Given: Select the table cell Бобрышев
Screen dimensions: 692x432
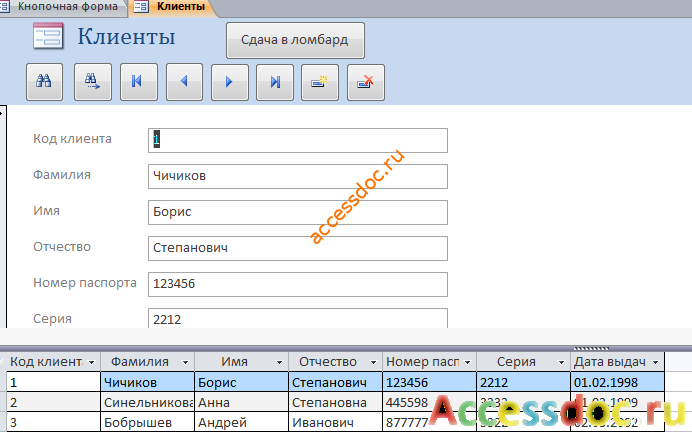Looking at the screenshot, I should tap(147, 422).
